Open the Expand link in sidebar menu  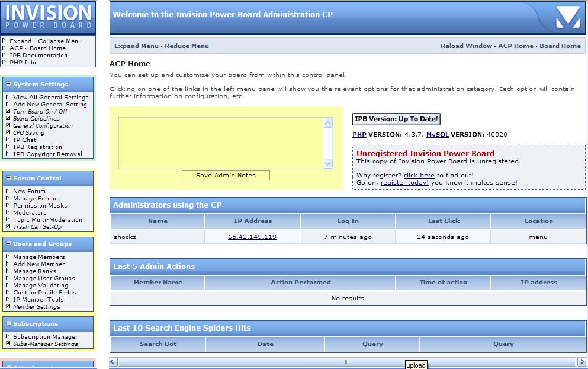click(20, 41)
